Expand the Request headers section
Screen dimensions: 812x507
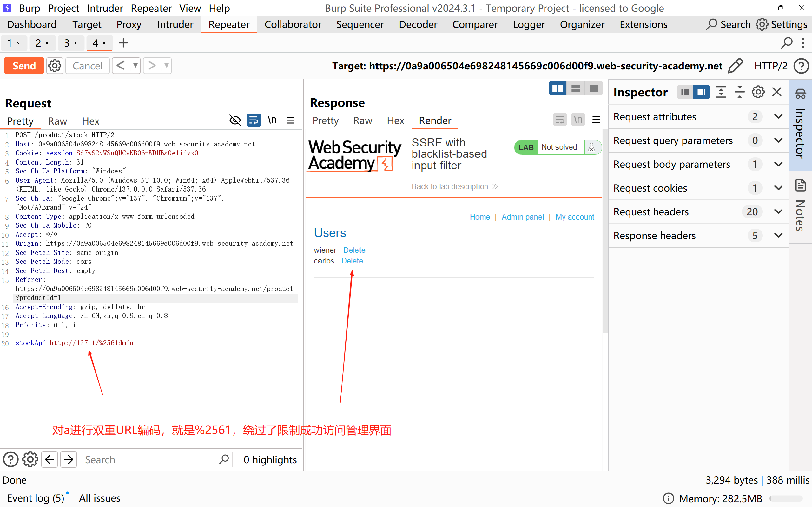(x=778, y=211)
